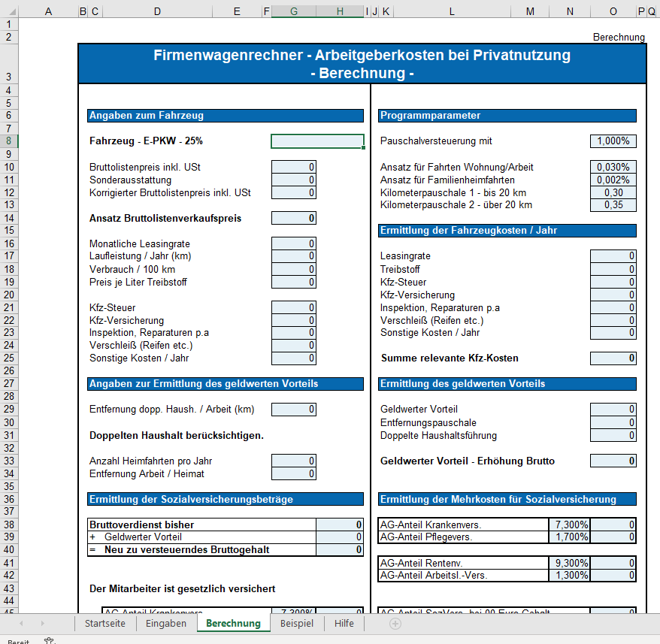This screenshot has width=660, height=644.
Task: Select the Summe relevante Kfz-Kosten value cell
Action: coord(613,358)
